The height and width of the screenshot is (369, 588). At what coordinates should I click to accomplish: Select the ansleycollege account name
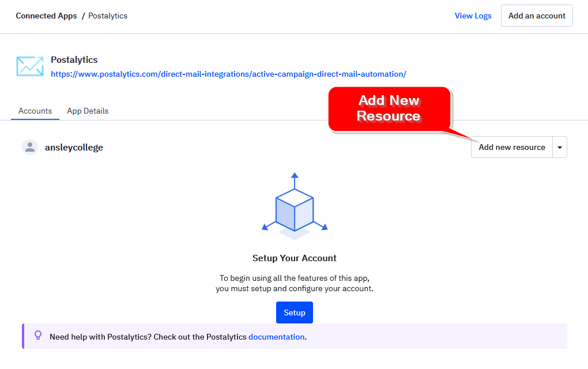(74, 148)
